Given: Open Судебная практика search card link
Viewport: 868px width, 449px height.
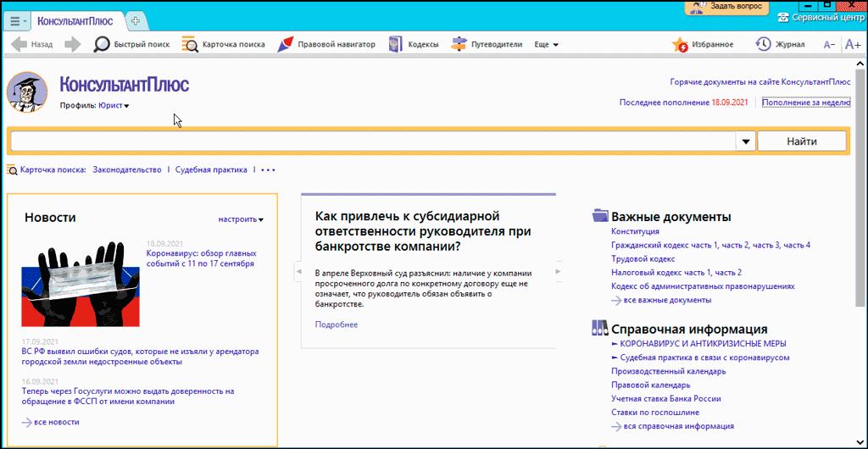Looking at the screenshot, I should point(211,169).
